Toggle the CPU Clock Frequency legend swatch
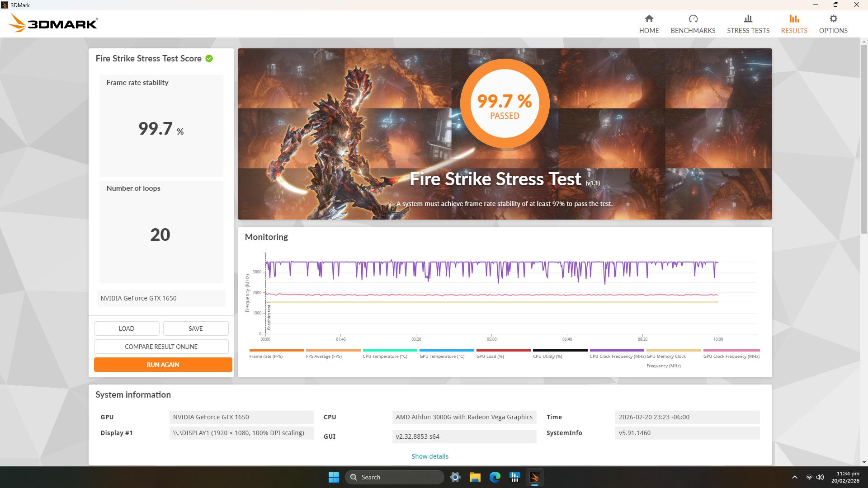Viewport: 868px width, 488px height. (x=617, y=350)
